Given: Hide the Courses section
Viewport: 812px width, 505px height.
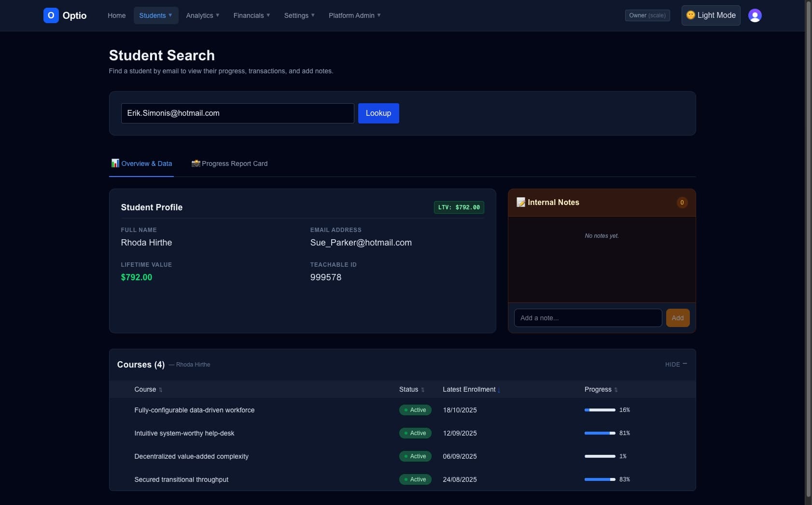Looking at the screenshot, I should coord(675,364).
